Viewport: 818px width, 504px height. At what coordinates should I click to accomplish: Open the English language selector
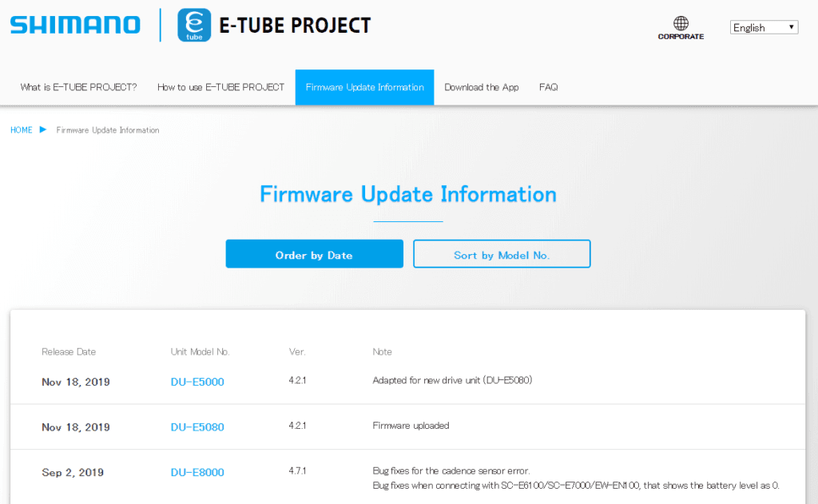[764, 26]
